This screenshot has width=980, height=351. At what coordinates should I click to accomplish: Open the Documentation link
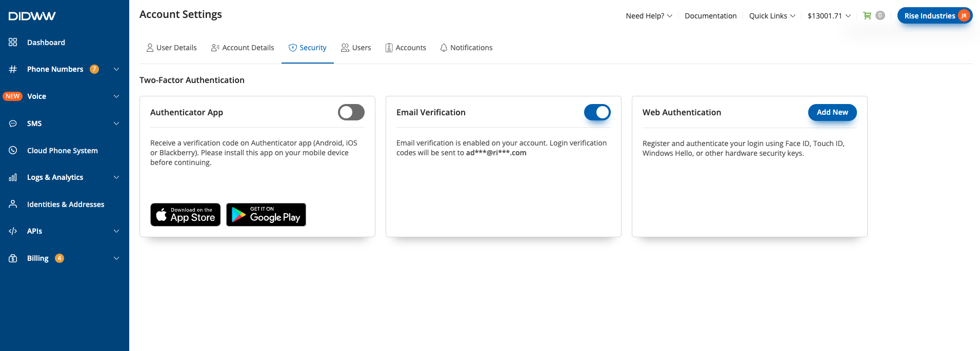pos(710,16)
